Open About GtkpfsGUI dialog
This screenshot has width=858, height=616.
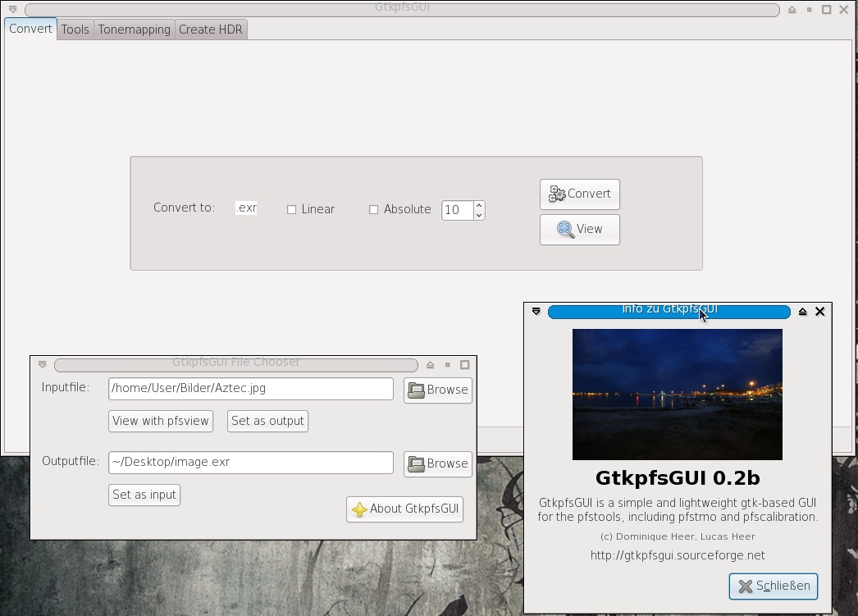point(405,509)
